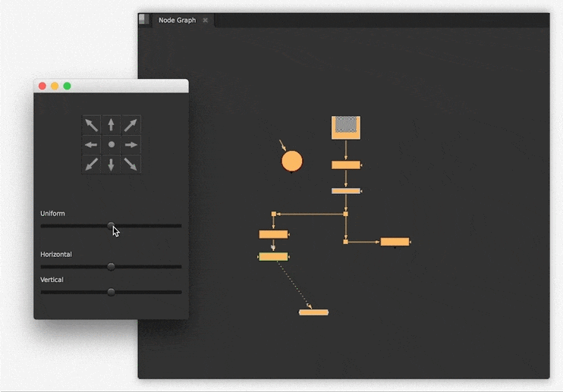This screenshot has height=392, width=563.
Task: Click the Horizontal slider handle
Action: point(112,267)
